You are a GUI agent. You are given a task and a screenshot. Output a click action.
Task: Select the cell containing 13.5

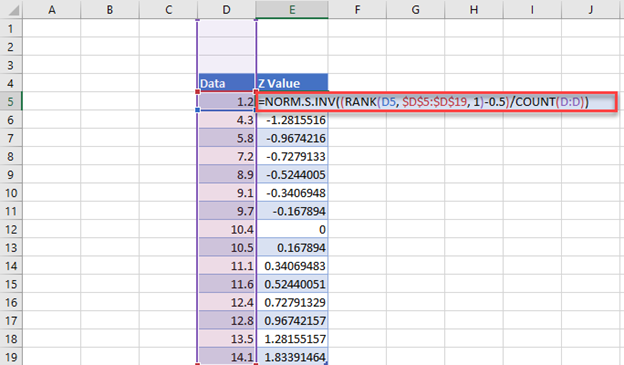(226, 339)
